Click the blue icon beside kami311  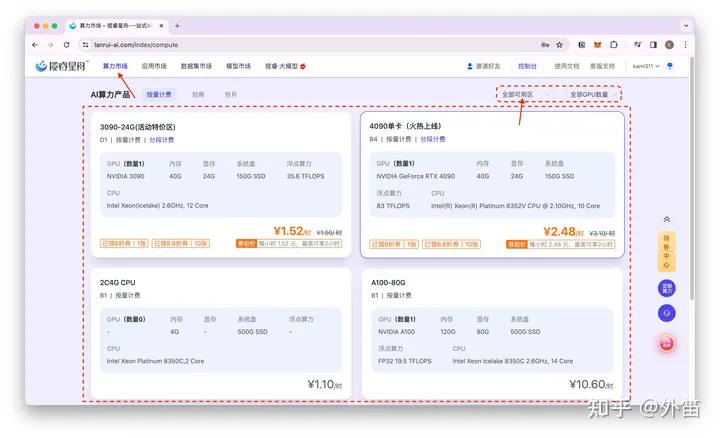click(x=670, y=66)
